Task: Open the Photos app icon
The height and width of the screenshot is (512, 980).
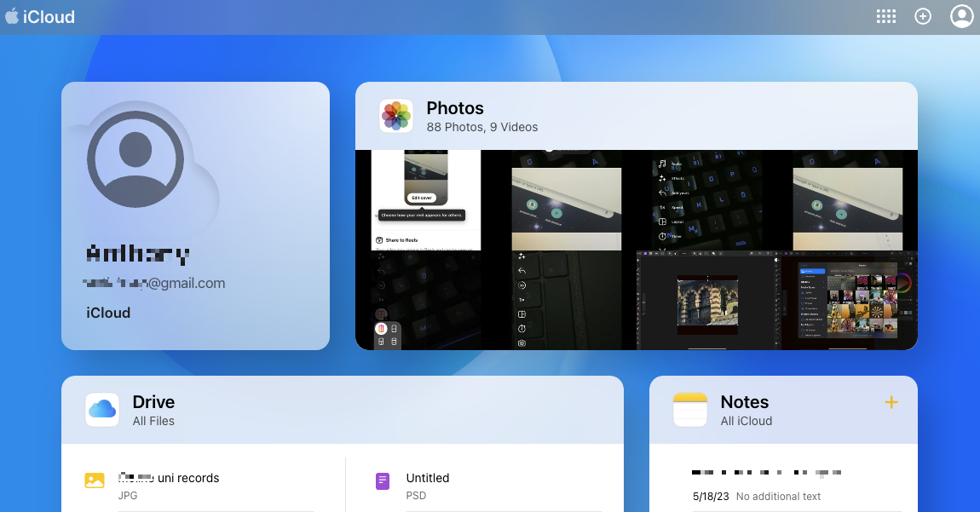Action: (396, 116)
